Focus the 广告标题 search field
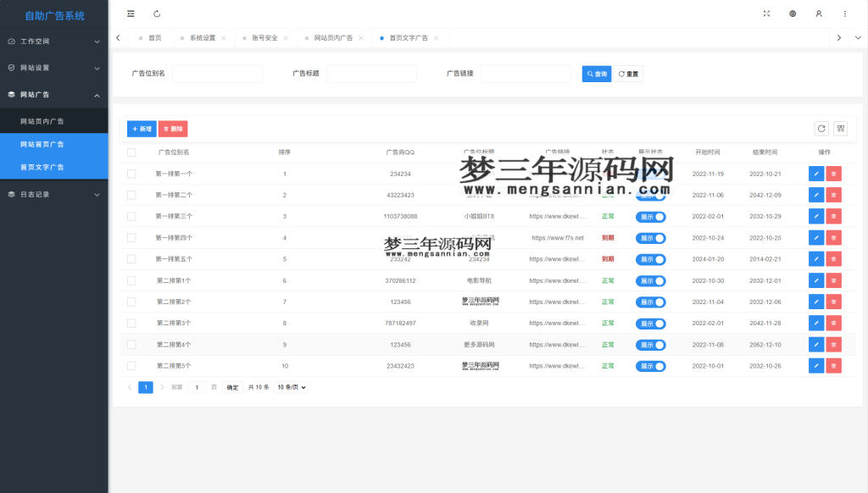This screenshot has width=868, height=493. pos(371,74)
